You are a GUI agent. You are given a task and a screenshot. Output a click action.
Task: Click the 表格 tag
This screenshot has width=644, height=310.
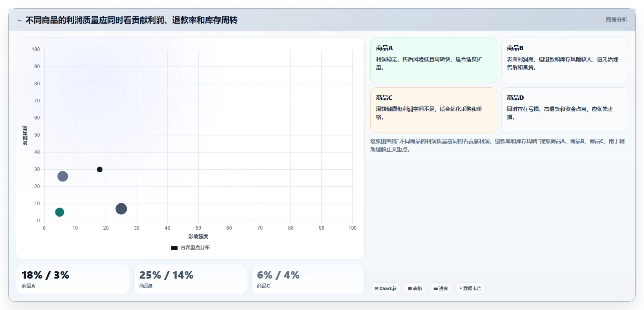point(415,288)
